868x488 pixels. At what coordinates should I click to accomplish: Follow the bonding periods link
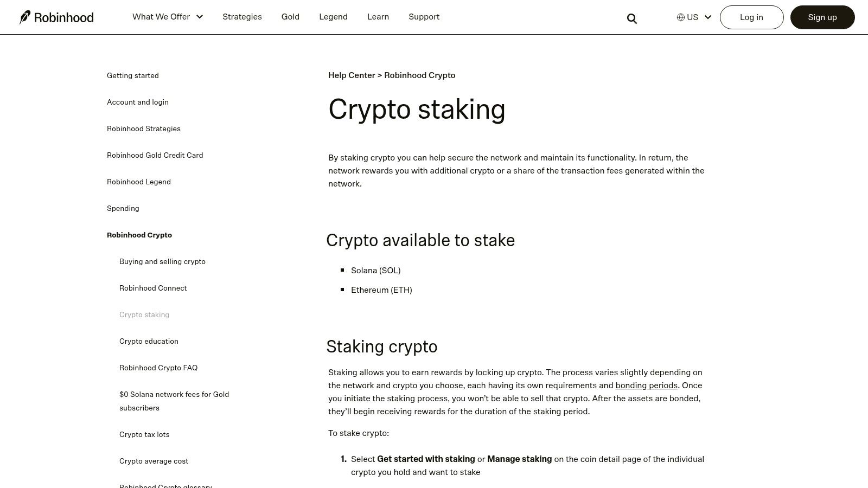pos(646,385)
